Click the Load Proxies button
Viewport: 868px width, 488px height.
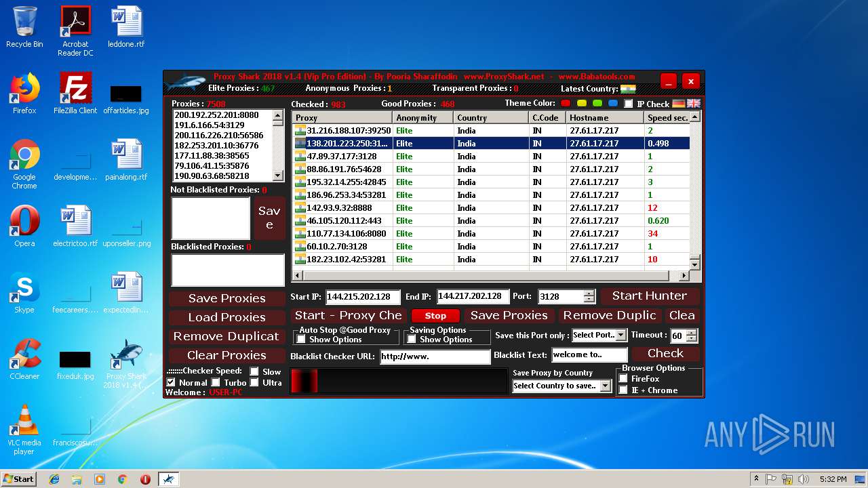227,317
